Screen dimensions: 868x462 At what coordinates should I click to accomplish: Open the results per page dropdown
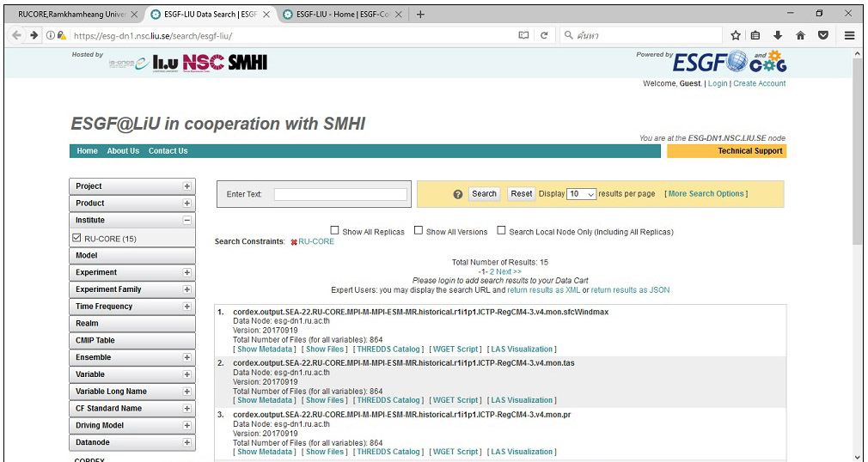pyautogui.click(x=581, y=194)
